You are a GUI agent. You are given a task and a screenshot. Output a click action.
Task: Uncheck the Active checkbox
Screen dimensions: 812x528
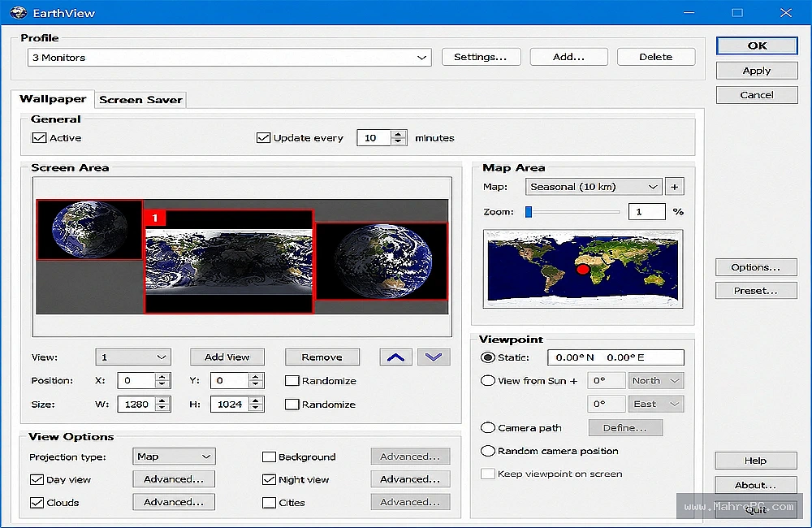(39, 138)
